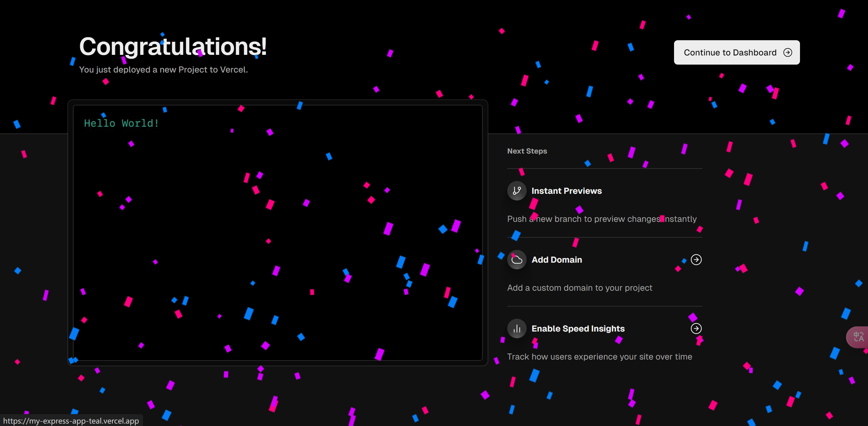Click the Hello World! text in preview
Image resolution: width=868 pixels, height=426 pixels.
(121, 123)
